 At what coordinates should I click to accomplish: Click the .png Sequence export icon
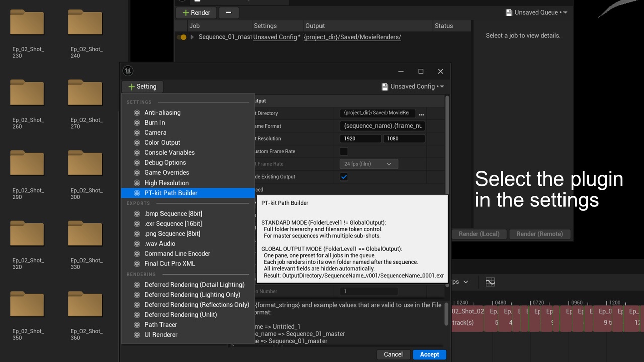[x=137, y=234]
